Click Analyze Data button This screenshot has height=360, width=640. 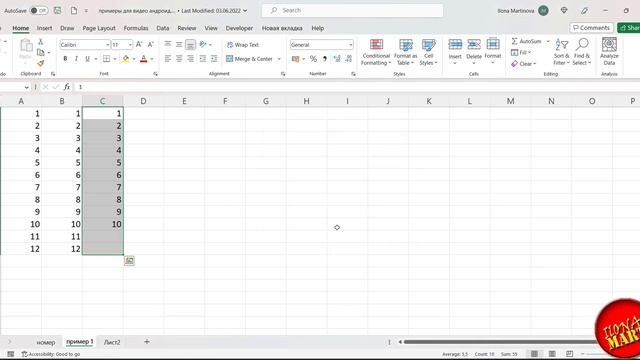pyautogui.click(x=609, y=51)
